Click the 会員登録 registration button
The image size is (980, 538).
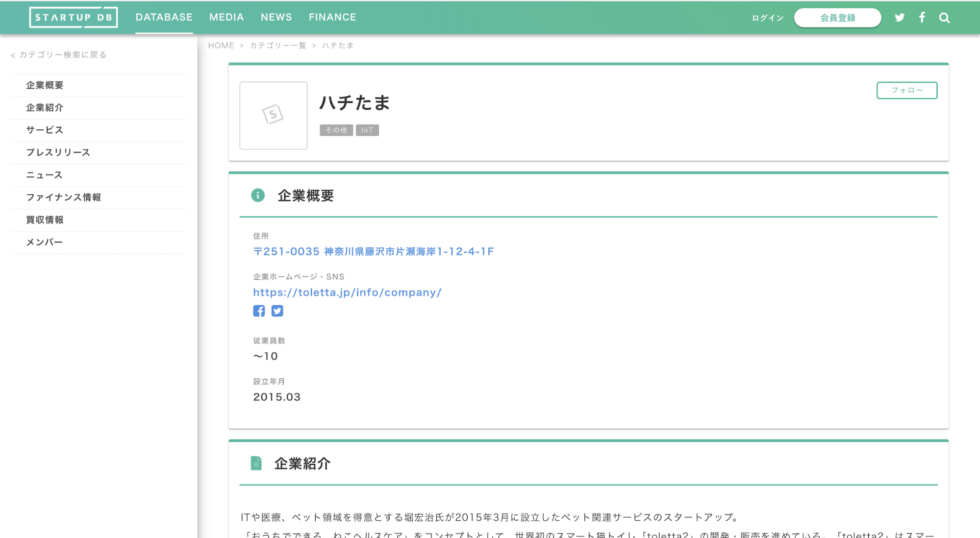(x=837, y=17)
